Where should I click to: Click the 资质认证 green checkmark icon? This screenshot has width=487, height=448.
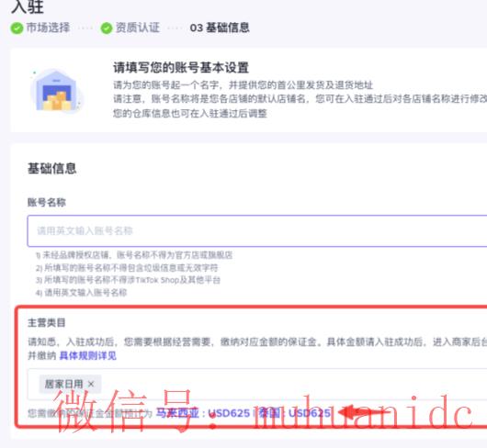pos(107,28)
